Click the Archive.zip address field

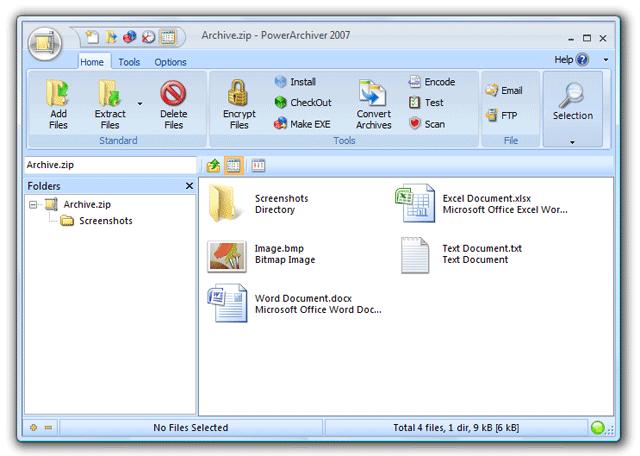pos(110,165)
